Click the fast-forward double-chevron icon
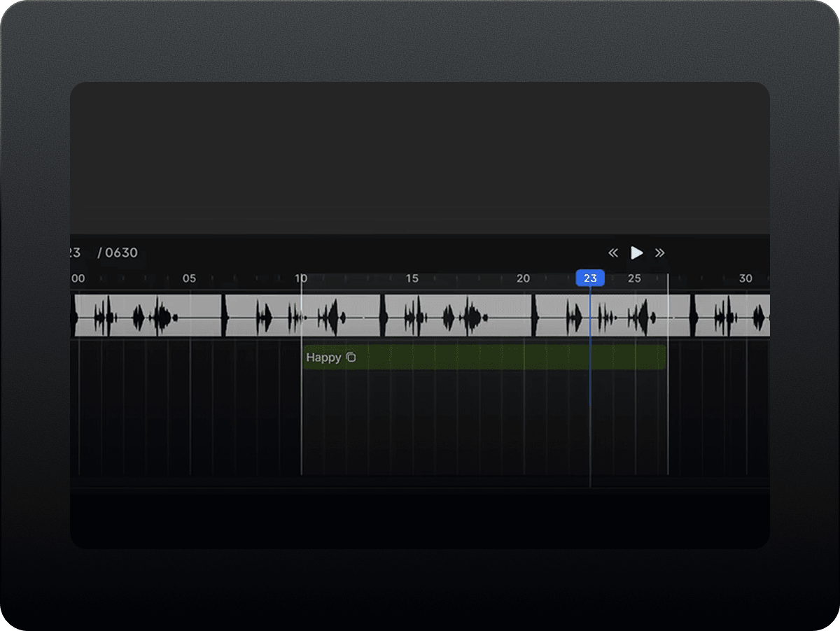This screenshot has height=631, width=840. coord(659,253)
